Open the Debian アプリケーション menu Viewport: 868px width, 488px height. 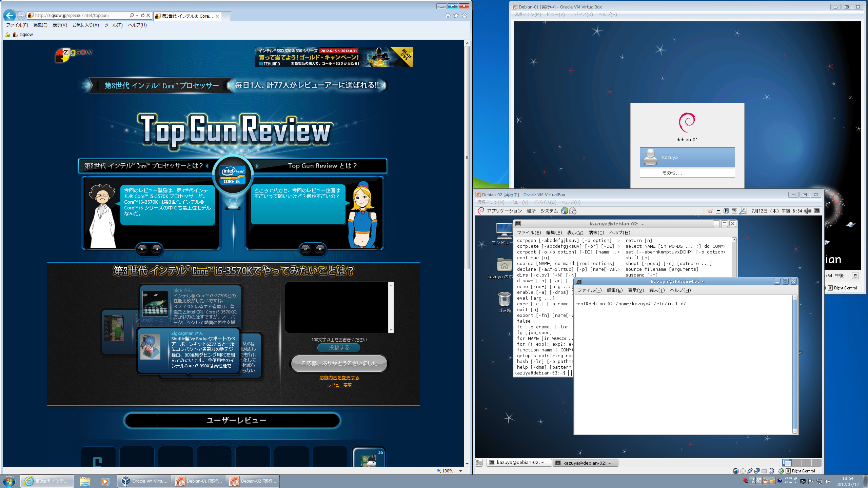[504, 211]
